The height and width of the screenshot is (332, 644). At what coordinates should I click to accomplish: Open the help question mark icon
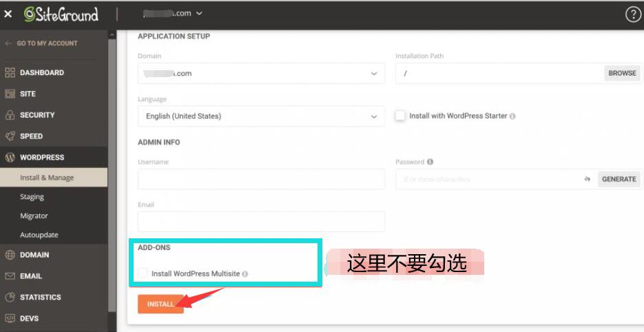[x=632, y=14]
